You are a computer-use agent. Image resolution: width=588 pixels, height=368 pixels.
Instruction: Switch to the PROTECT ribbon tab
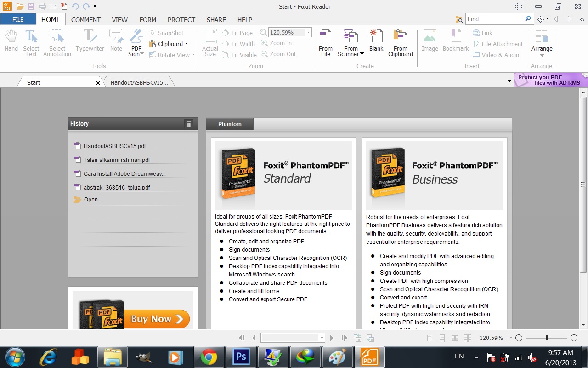click(181, 20)
